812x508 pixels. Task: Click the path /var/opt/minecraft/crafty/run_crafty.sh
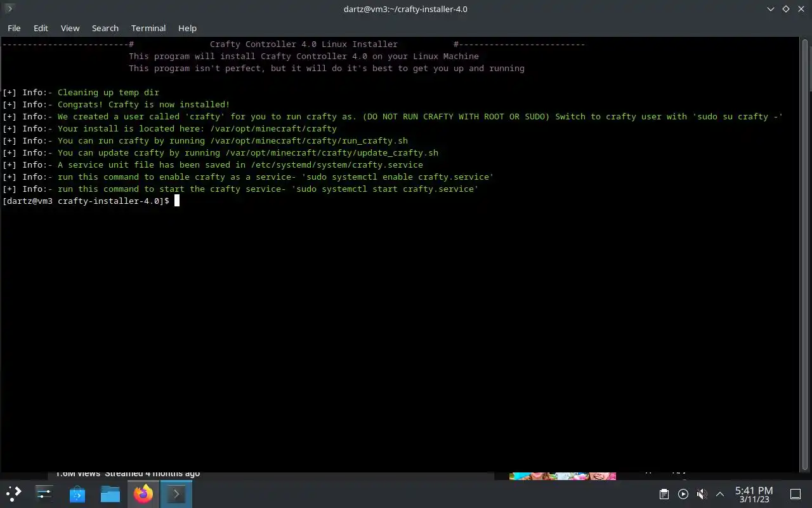(x=309, y=140)
